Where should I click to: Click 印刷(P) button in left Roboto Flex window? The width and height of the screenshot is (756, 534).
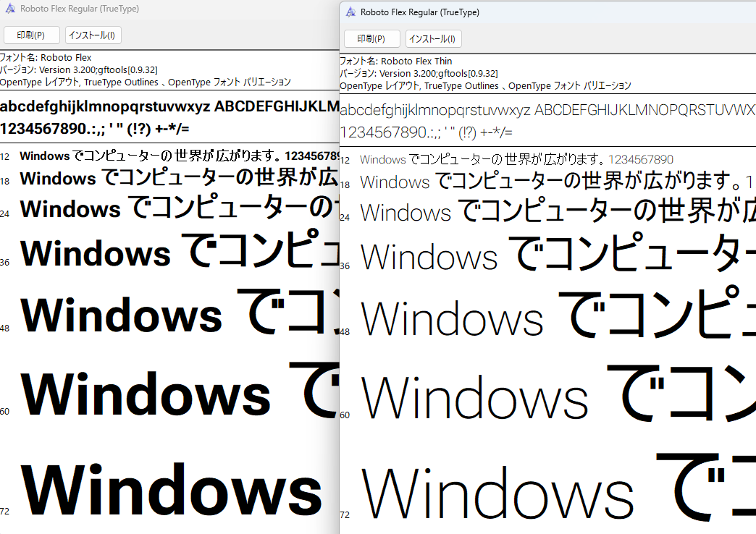31,35
